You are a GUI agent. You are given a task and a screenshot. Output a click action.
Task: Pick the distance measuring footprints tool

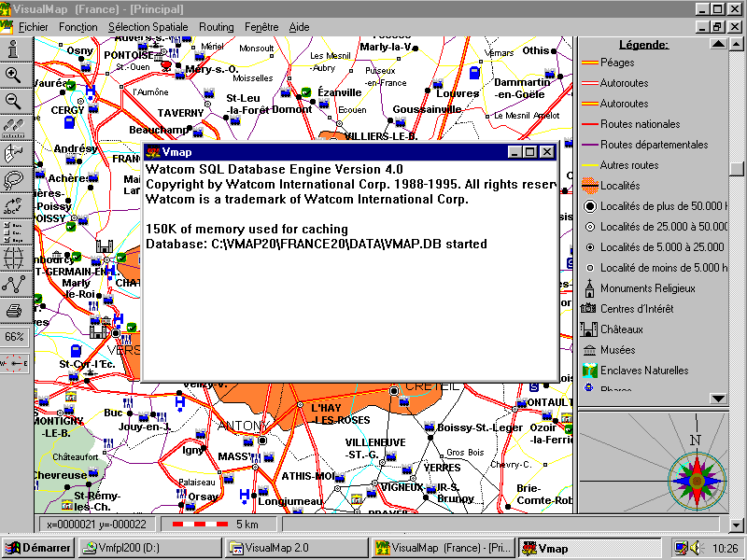[14, 128]
